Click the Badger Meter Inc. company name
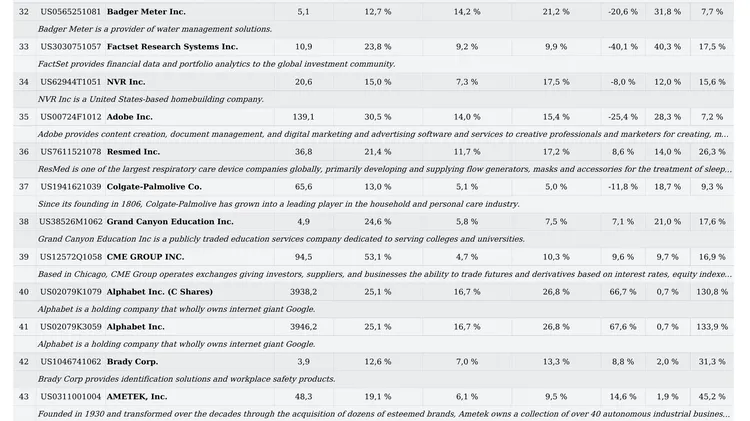This screenshot has width=750, height=421. click(x=146, y=11)
